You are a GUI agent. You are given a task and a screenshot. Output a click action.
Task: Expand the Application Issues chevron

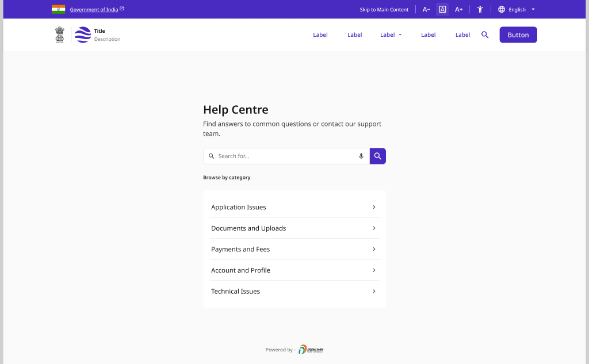[x=374, y=207]
